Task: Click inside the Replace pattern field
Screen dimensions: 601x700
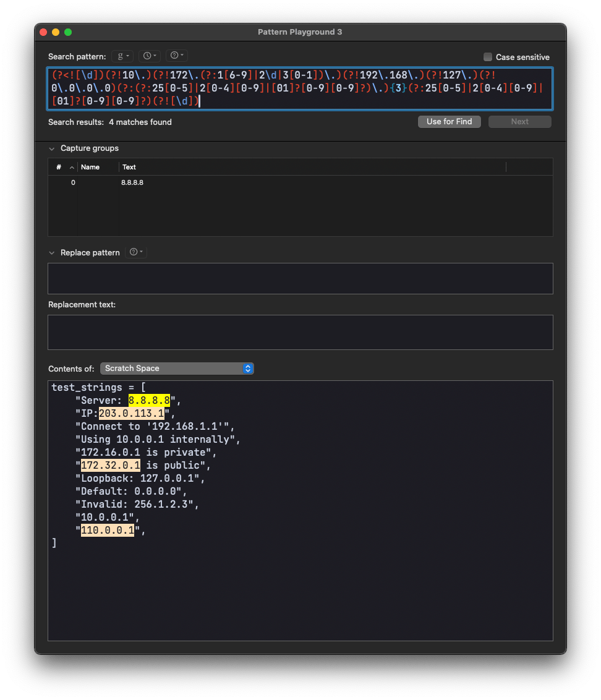Action: click(300, 278)
